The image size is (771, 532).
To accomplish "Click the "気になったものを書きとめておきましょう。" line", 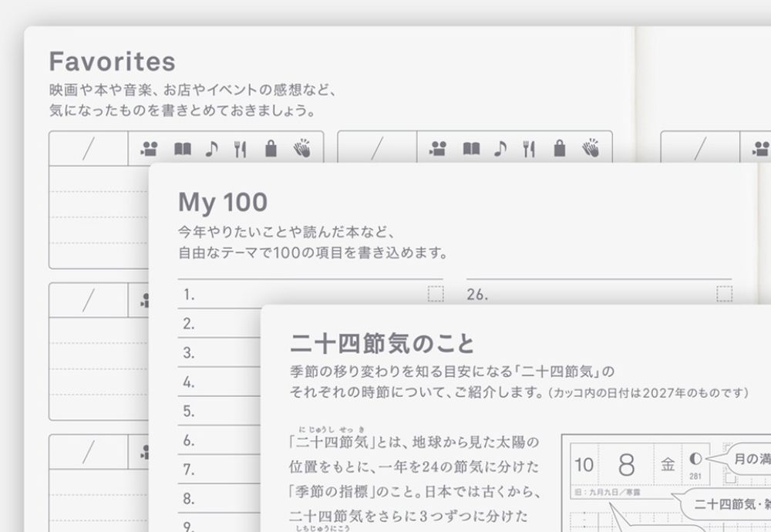I will [x=183, y=110].
